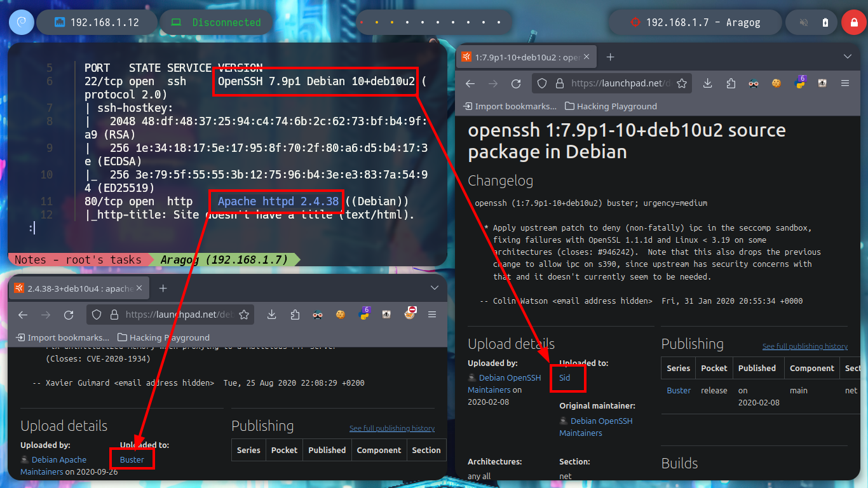Open extensions puzzle icon in openssh window
868x488 pixels.
[731, 83]
